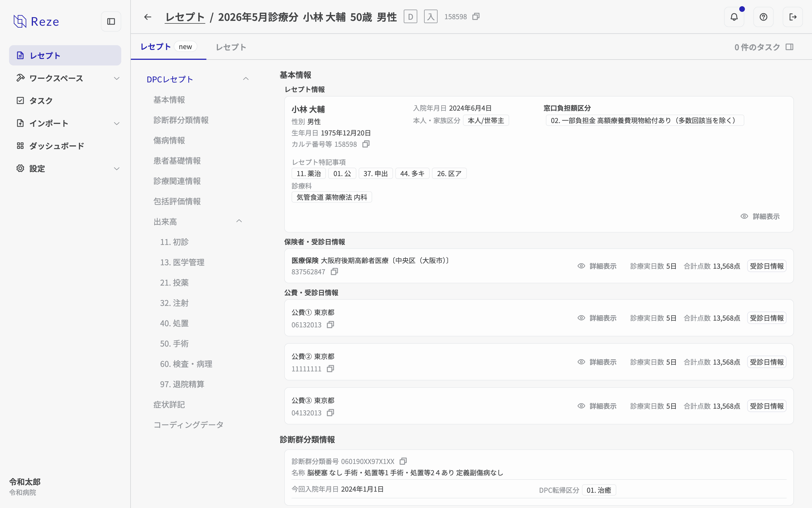Screen dimensions: 812x508
Task: Jump to 診断群分類情報 in the tree
Action: pyautogui.click(x=181, y=120)
